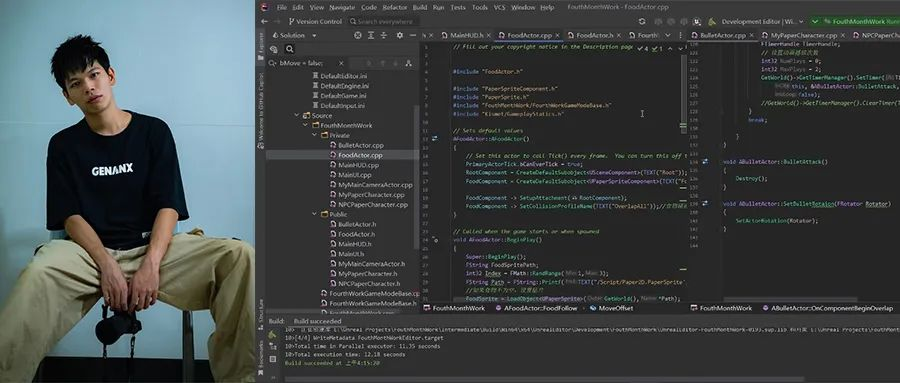Select MainUI.cpp in solution tree
This screenshot has width=900, height=383.
350,175
